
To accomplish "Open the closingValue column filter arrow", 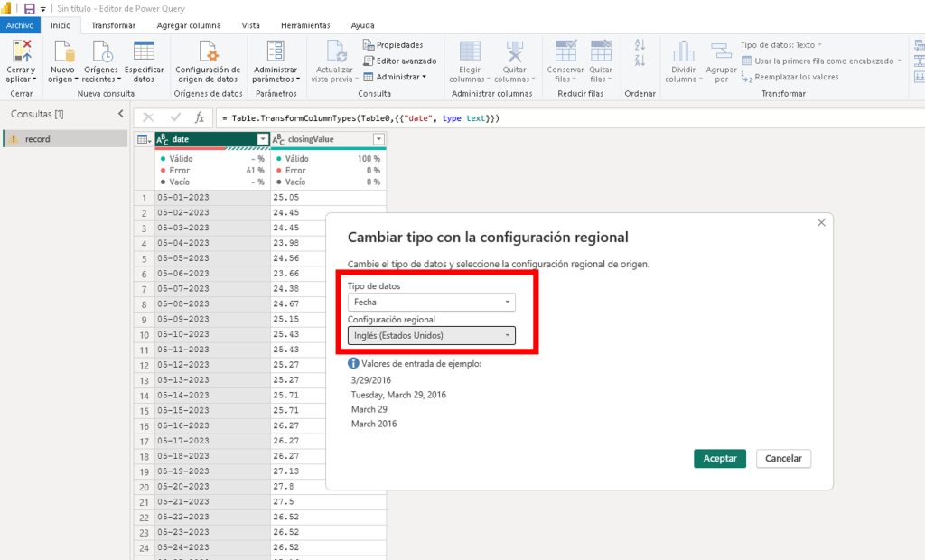I will (x=378, y=139).
